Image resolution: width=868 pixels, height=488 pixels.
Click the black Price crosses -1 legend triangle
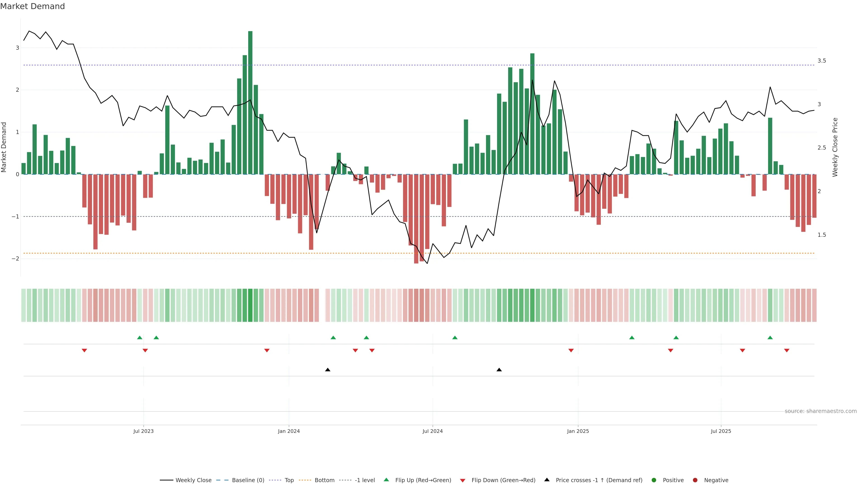point(547,480)
